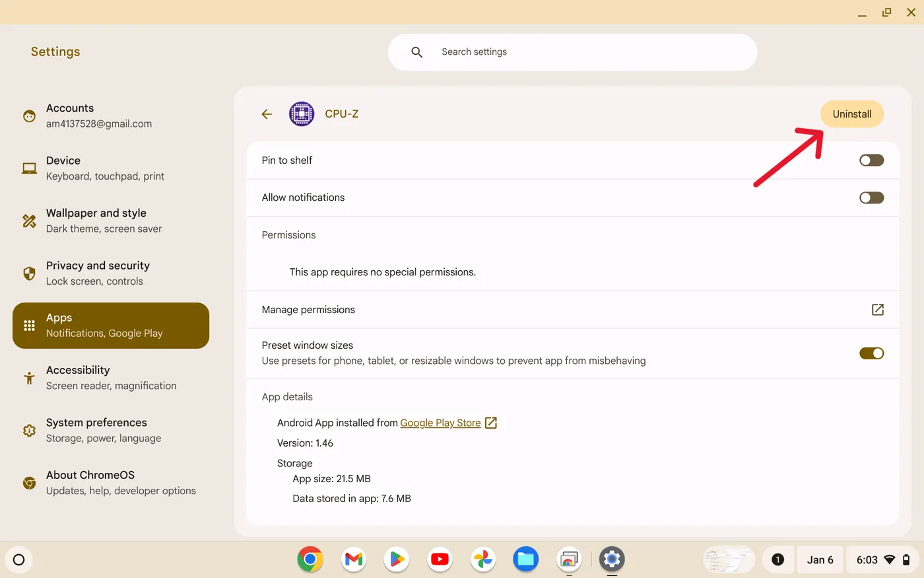Click the System preferences gear icon

[29, 431]
